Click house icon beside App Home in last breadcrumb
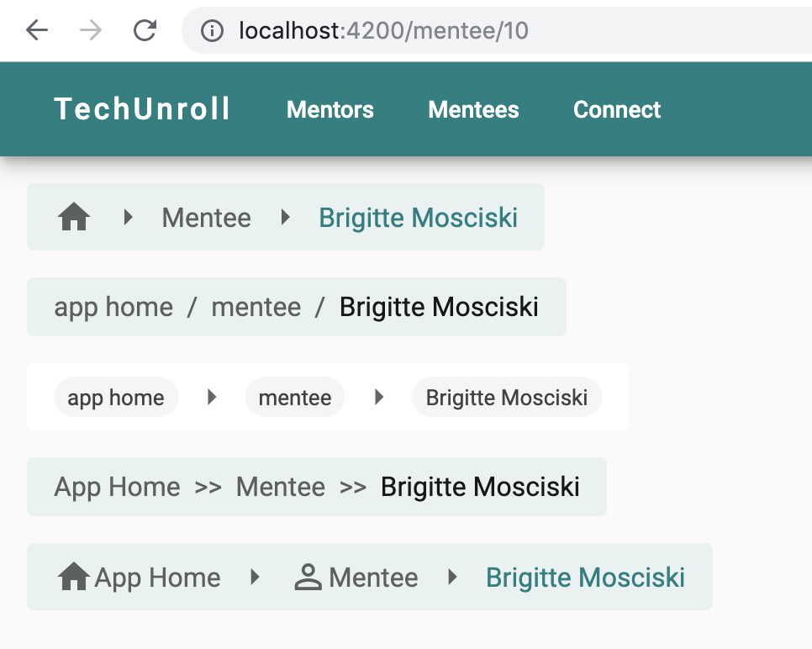The image size is (812, 649). (x=74, y=578)
